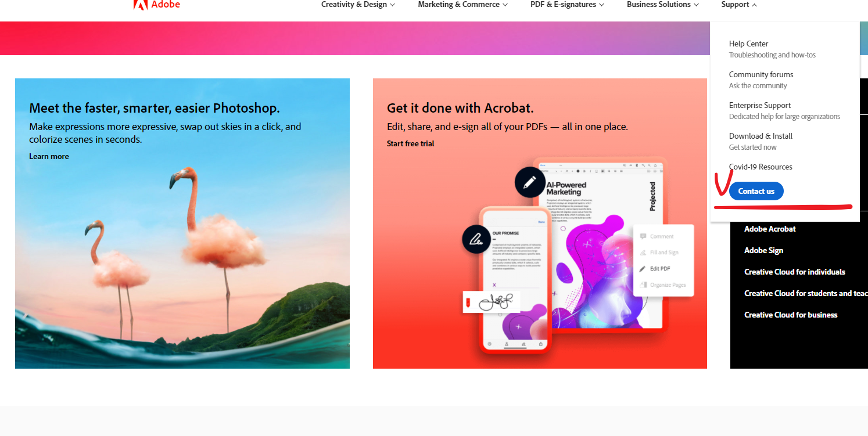Open the Photoshop Learn more link

click(49, 156)
